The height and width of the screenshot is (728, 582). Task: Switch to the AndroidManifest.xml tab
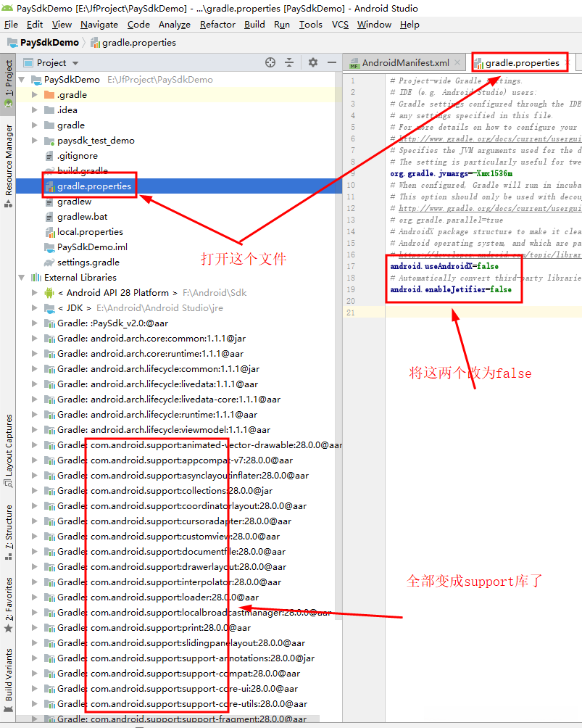pyautogui.click(x=405, y=62)
